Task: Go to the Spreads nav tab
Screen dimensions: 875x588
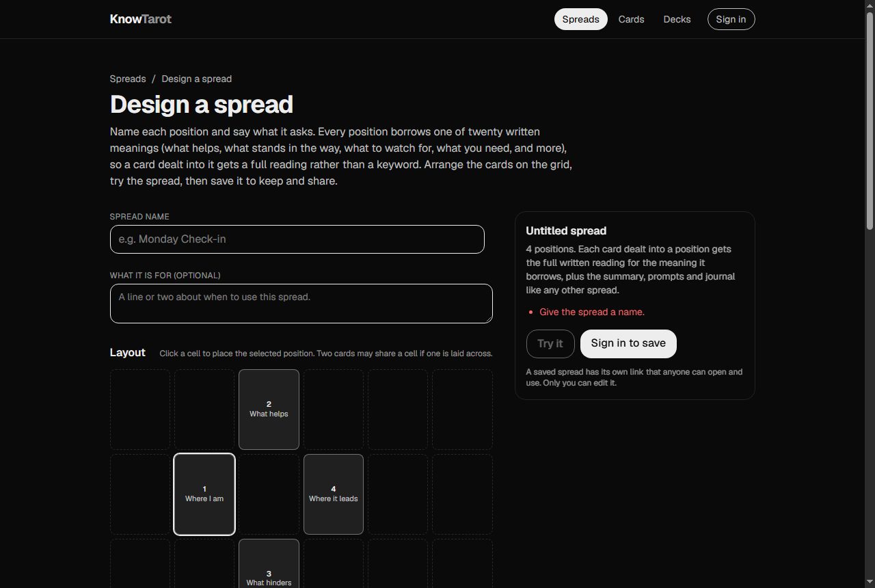Action: coord(580,19)
